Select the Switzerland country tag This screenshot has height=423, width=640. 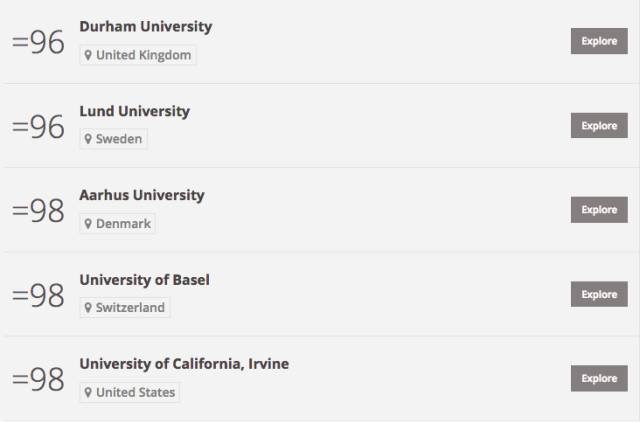click(125, 308)
